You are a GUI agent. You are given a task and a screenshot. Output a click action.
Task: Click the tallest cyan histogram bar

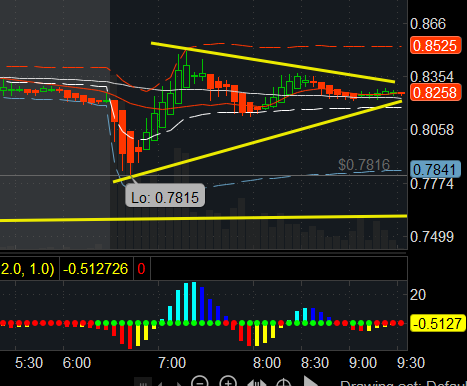(194, 303)
